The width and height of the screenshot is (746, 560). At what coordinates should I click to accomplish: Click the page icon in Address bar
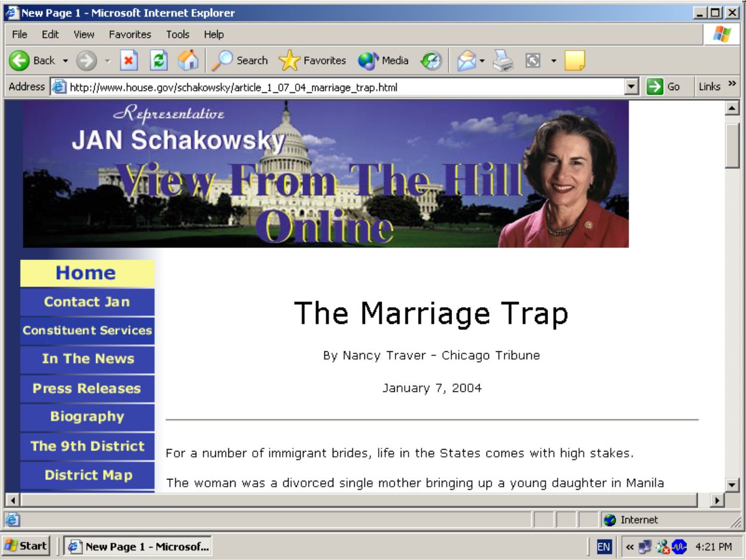pos(58,87)
